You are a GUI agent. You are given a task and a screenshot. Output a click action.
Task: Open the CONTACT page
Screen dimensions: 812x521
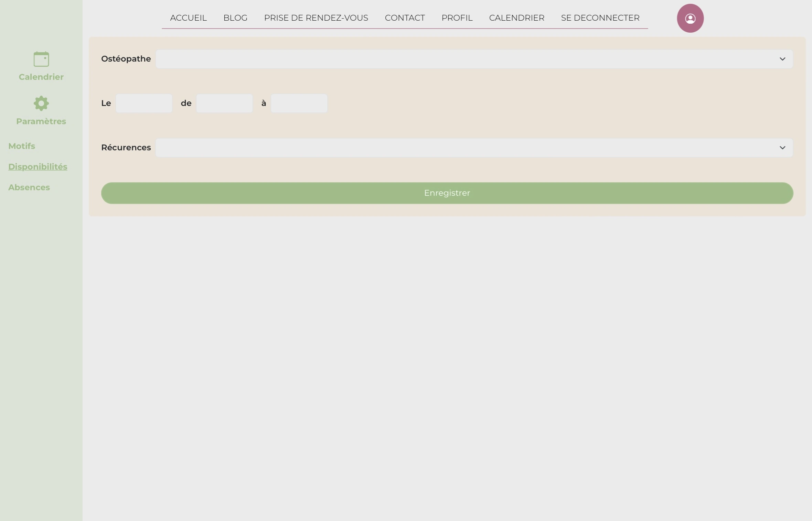(x=405, y=18)
